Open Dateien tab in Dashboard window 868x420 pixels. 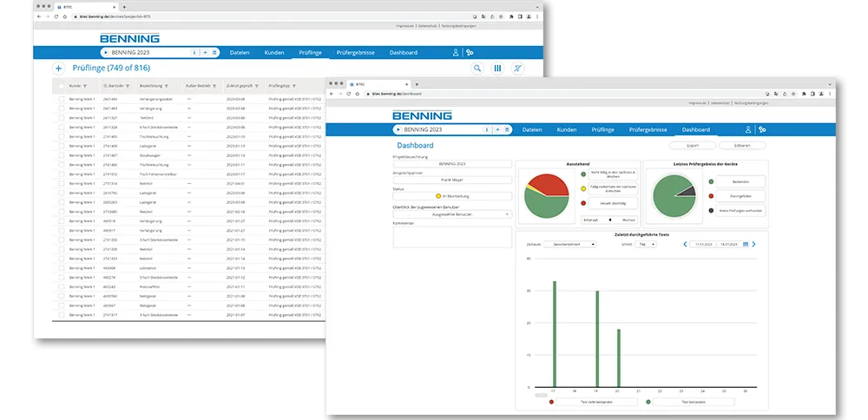pos(532,129)
